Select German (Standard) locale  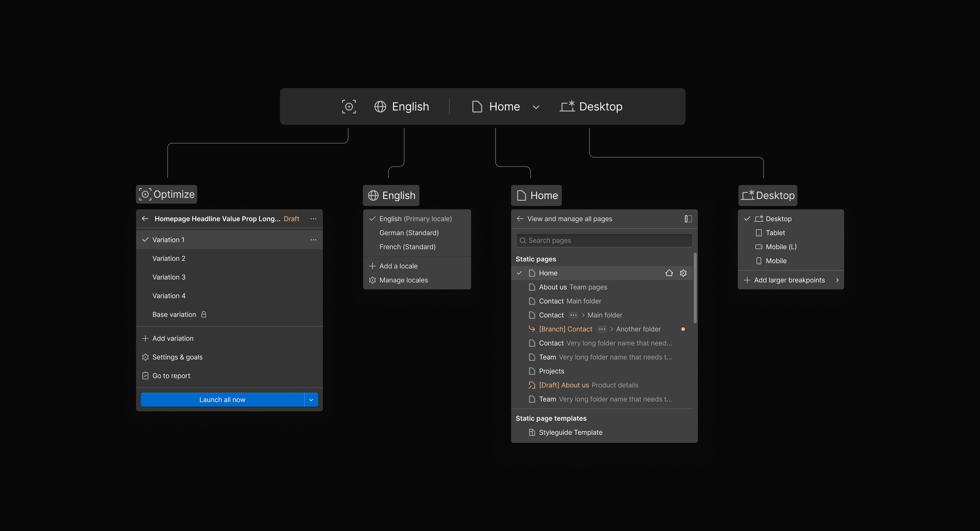409,233
